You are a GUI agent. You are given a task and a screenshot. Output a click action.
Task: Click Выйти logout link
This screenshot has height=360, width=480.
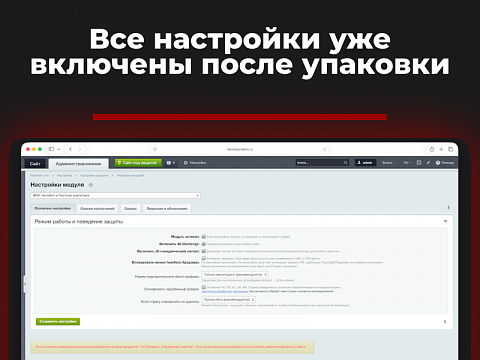[387, 163]
